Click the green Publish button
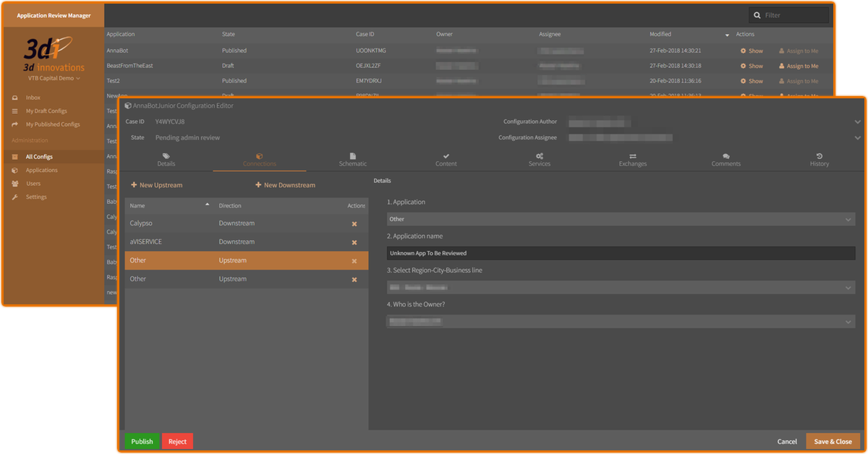This screenshot has height=454, width=868. (x=142, y=442)
